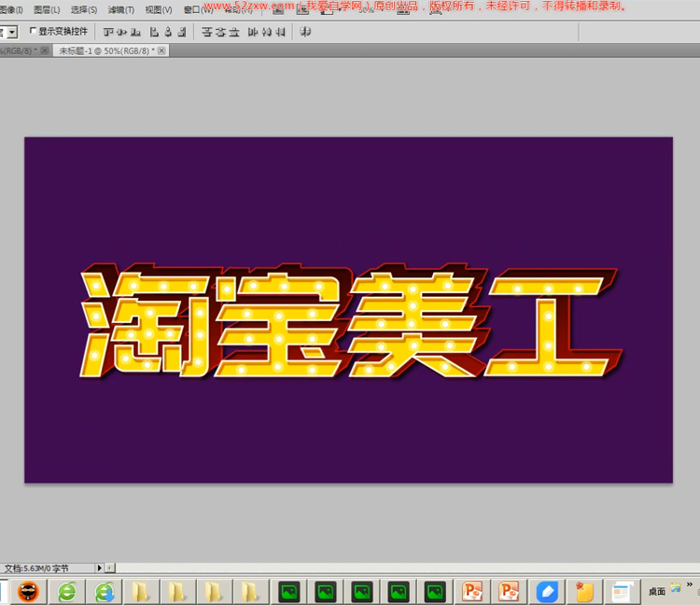Image resolution: width=700 pixels, height=606 pixels.
Task: Click the align right edges icon
Action: [182, 32]
